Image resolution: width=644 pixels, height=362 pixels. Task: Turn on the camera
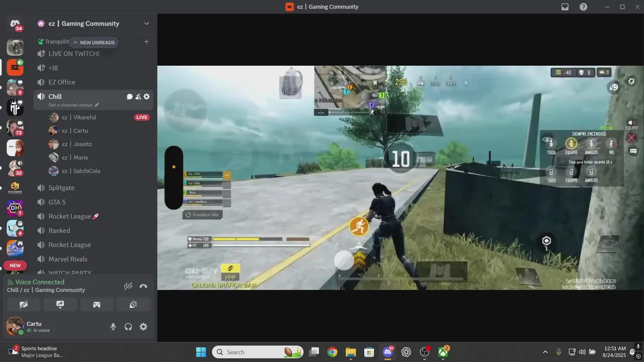pyautogui.click(x=24, y=304)
